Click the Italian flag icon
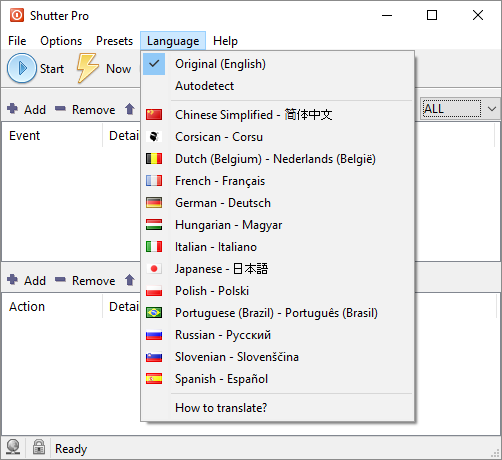 coord(154,247)
